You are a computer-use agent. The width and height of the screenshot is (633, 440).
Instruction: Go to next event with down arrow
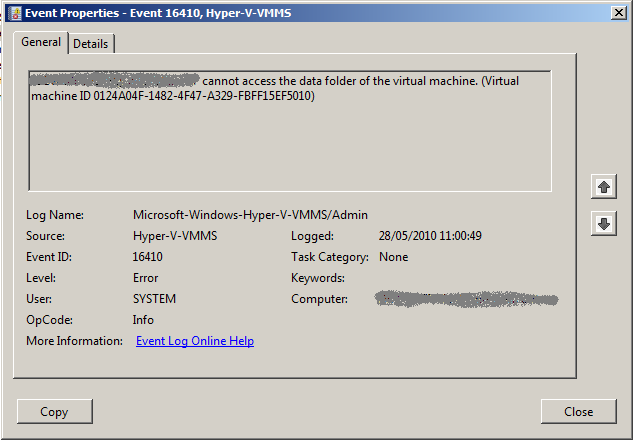(603, 224)
